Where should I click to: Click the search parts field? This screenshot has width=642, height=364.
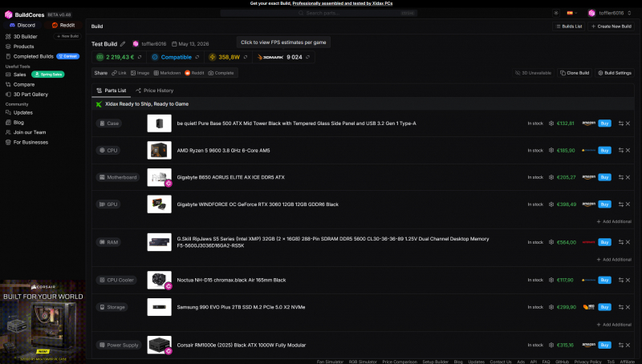pos(319,13)
